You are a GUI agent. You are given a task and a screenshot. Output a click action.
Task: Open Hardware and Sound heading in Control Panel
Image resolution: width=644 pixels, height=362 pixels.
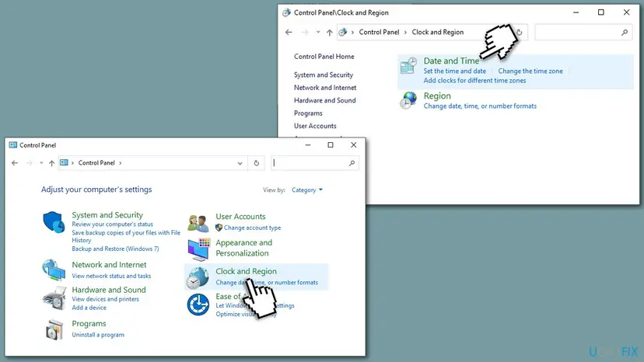pyautogui.click(x=108, y=290)
